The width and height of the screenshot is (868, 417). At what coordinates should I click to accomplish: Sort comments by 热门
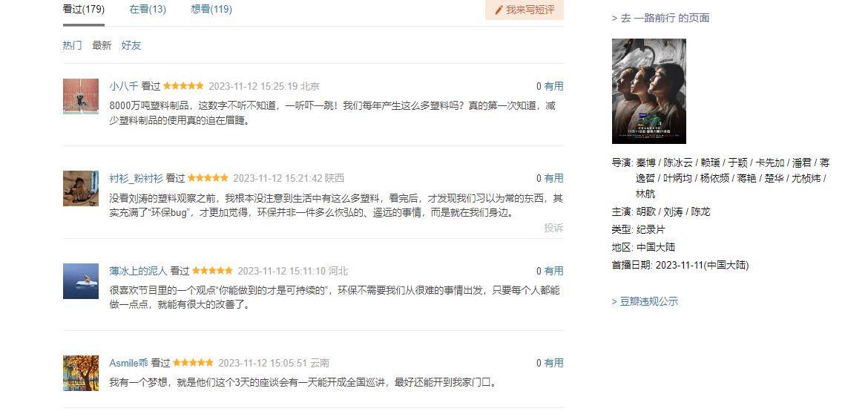(73, 45)
